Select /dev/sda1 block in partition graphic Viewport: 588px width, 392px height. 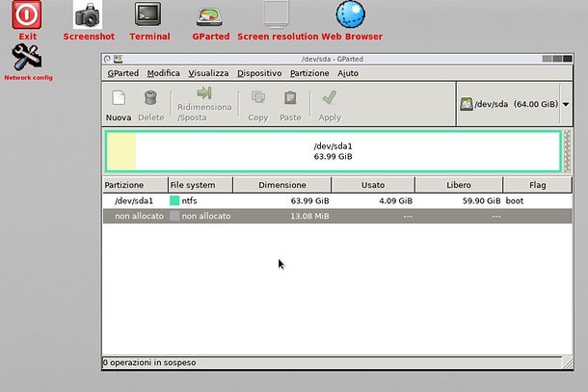tap(333, 151)
